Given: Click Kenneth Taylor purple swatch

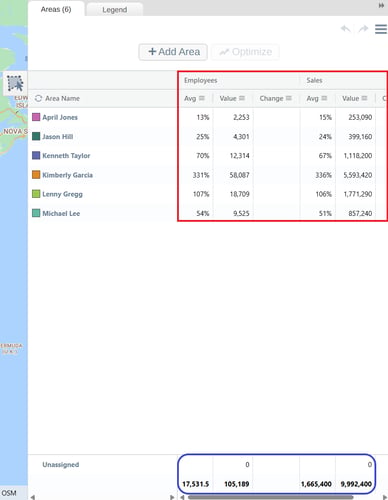Looking at the screenshot, I should (36, 155).
